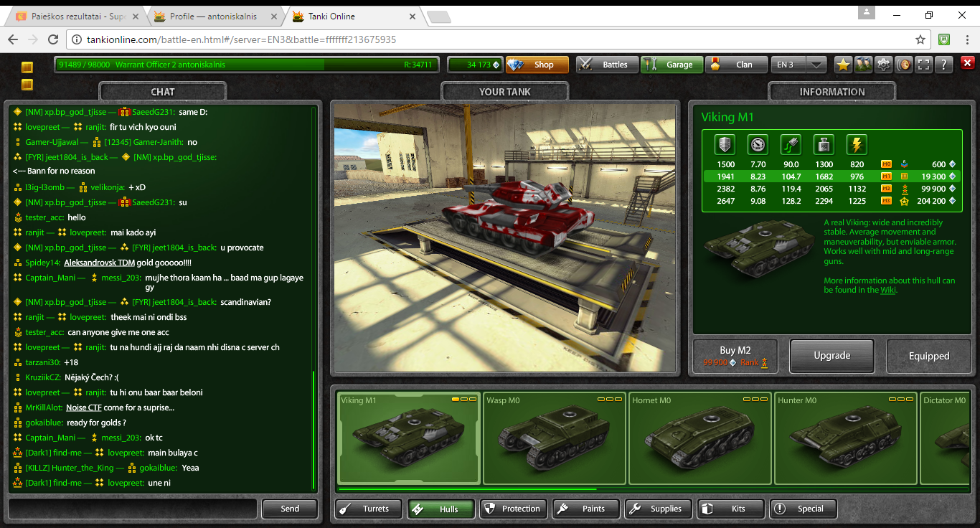Switch to the Paints category tab
The image size is (980, 528).
(586, 509)
